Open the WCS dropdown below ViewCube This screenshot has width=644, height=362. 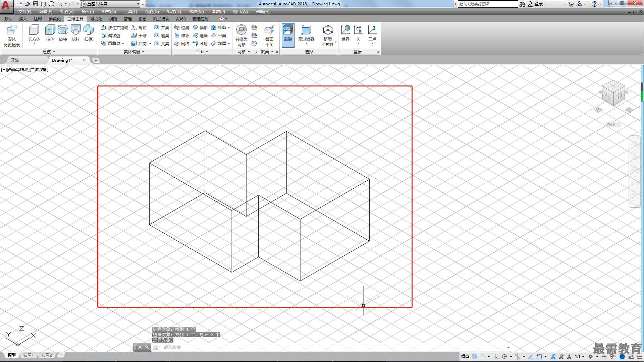(613, 124)
